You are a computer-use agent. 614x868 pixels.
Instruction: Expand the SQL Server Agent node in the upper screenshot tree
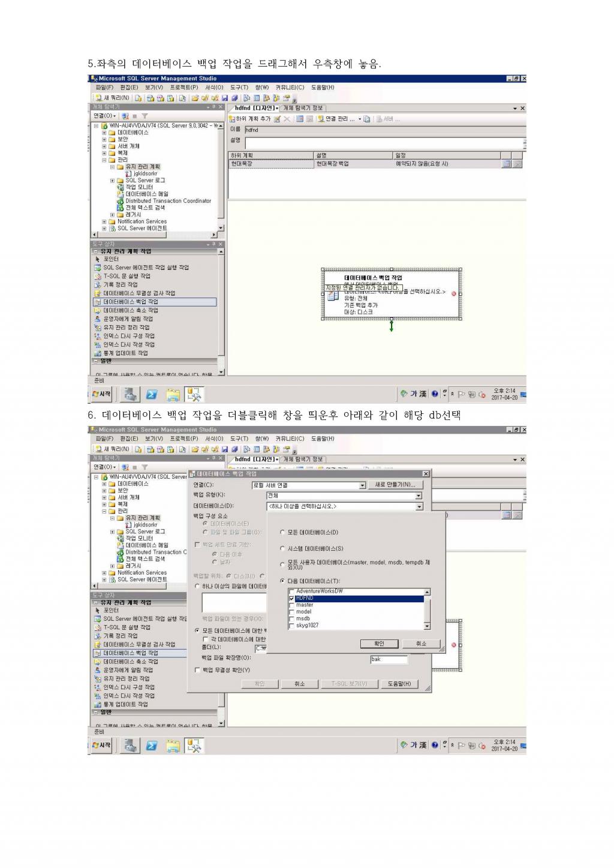(104, 229)
